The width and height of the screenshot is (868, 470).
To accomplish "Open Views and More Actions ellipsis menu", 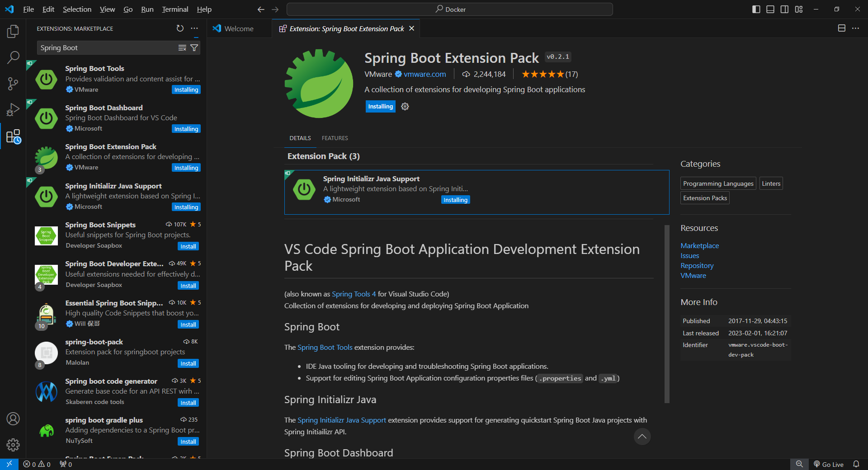I will click(x=194, y=28).
